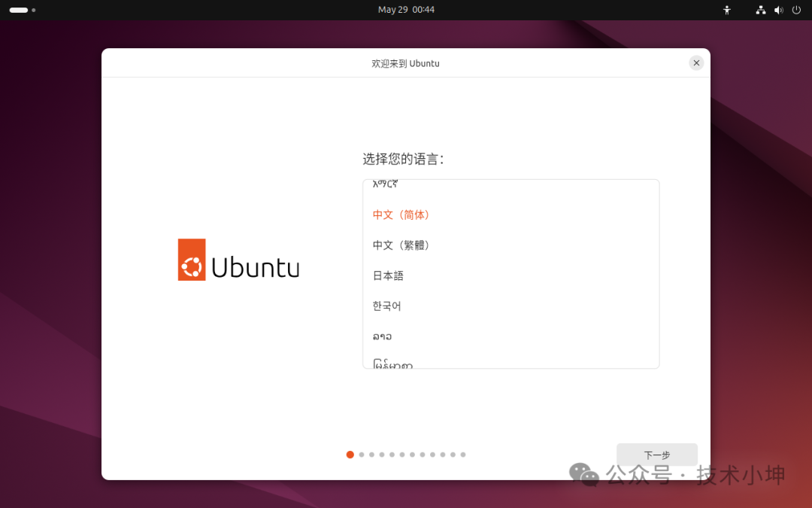
Task: Open the clock showing May 29 00:44
Action: pos(406,10)
